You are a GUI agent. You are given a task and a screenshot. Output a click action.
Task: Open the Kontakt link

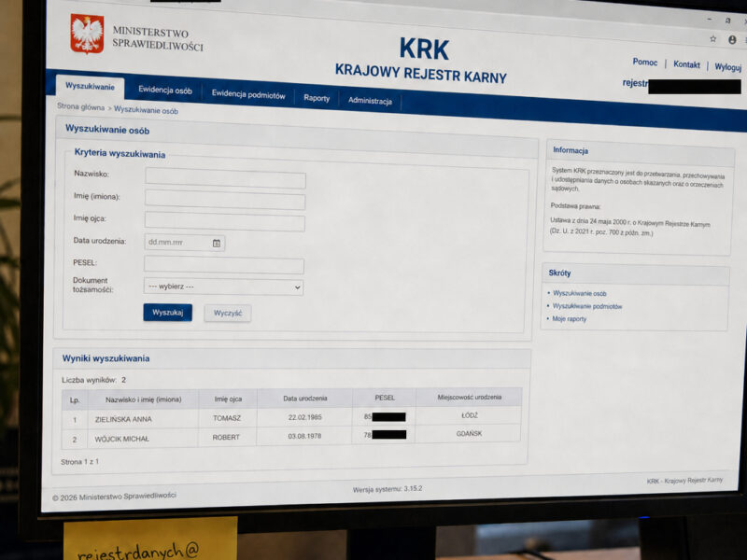686,64
